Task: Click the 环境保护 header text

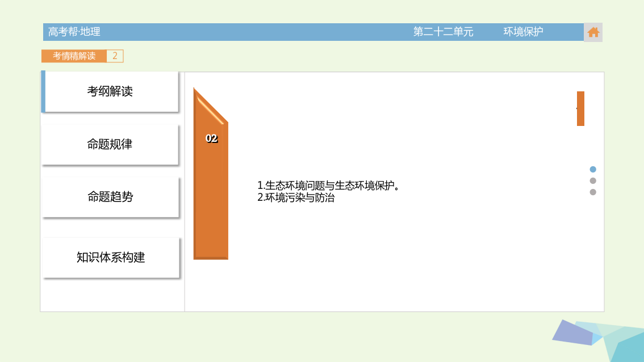Action: [523, 32]
